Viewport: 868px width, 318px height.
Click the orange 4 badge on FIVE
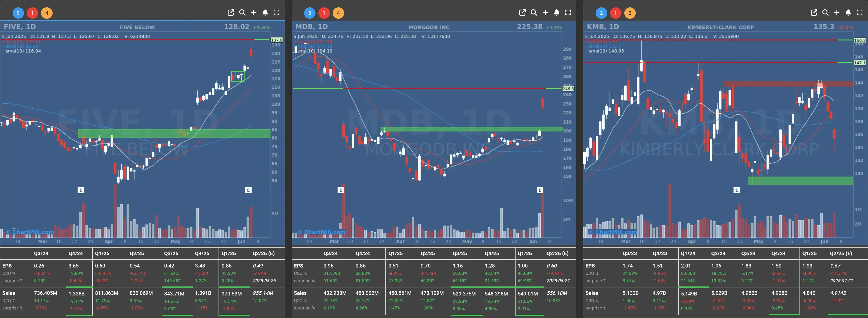coord(47,13)
